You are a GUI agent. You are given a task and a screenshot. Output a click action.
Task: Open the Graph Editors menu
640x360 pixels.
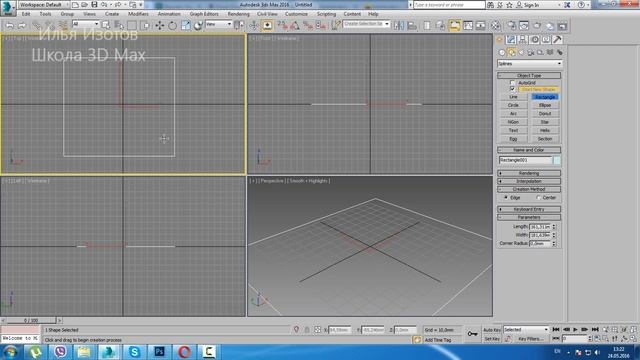(x=204, y=14)
